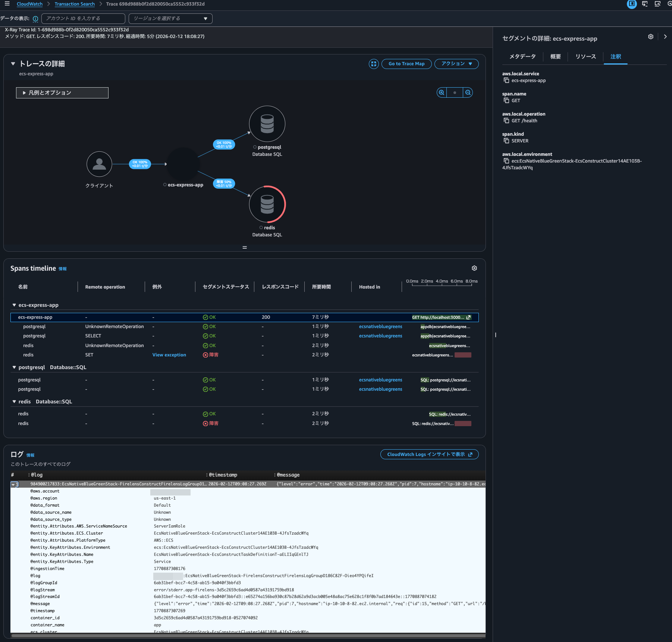
Task: Zoom in on the trace map
Action: [x=442, y=92]
